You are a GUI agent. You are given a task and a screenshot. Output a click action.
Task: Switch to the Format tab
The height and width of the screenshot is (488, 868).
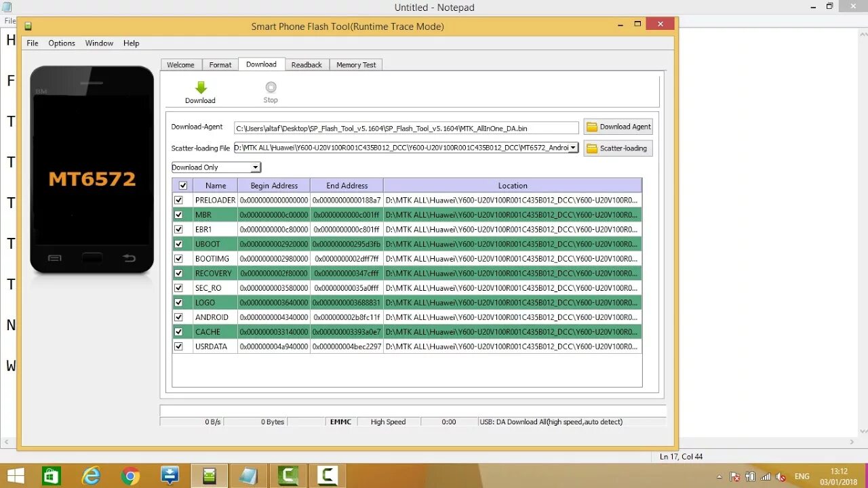point(220,64)
